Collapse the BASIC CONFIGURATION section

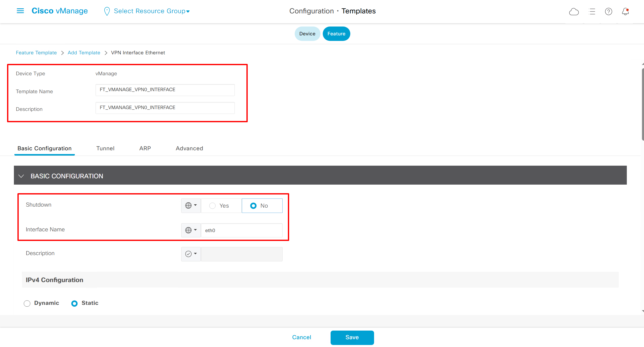click(x=21, y=176)
